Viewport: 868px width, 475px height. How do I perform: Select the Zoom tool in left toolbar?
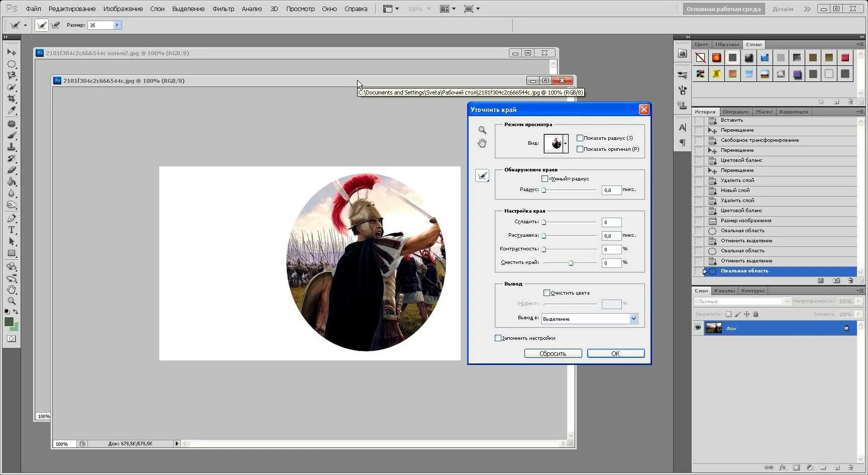(12, 301)
